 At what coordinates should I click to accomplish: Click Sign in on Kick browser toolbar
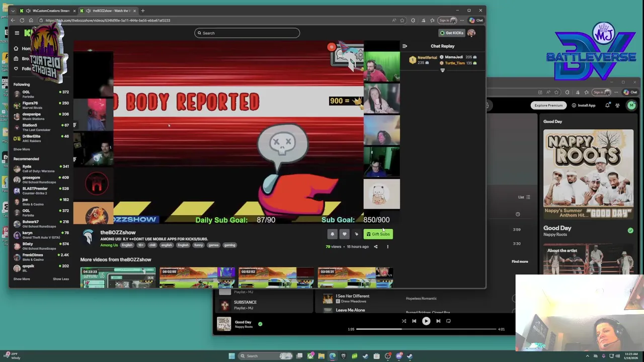click(447, 20)
